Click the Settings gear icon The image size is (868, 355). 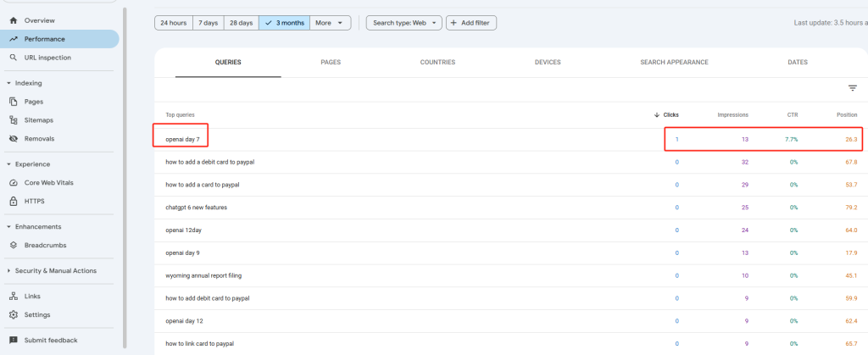(x=14, y=315)
